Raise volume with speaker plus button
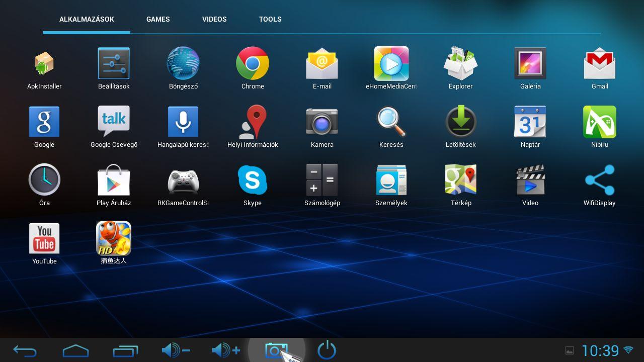 (x=226, y=350)
